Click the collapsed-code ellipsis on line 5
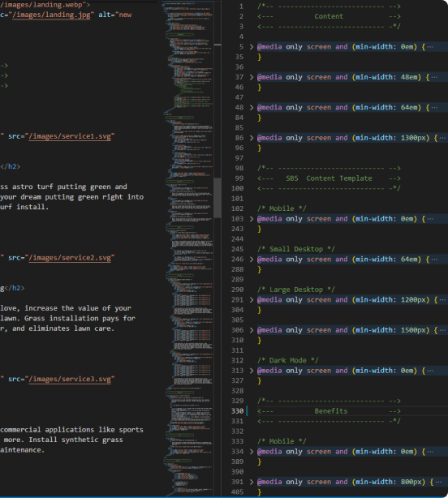Screen dimensions: 448x498 click(430, 47)
